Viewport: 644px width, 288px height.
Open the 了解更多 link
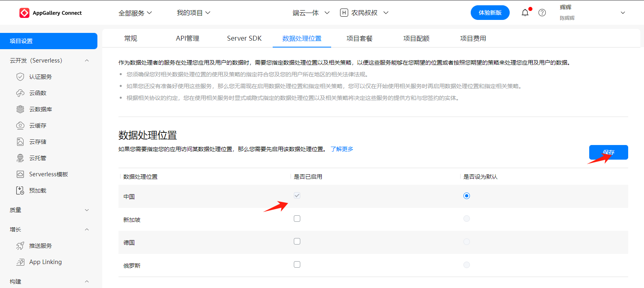tap(342, 149)
